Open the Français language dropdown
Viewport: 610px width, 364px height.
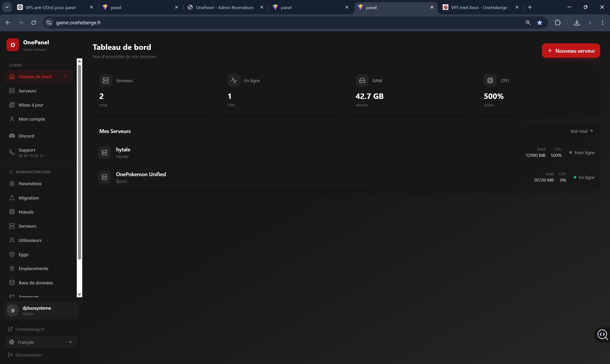(41, 342)
